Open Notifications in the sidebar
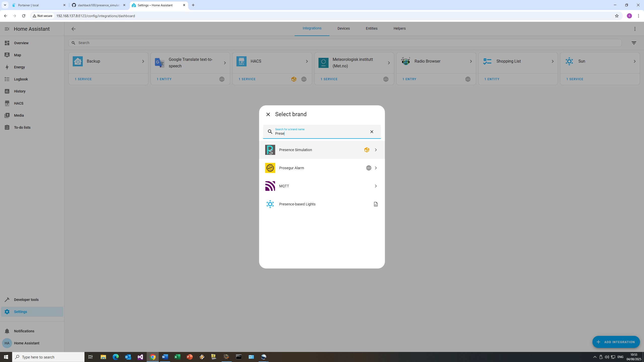Image resolution: width=644 pixels, height=362 pixels. 32,331
